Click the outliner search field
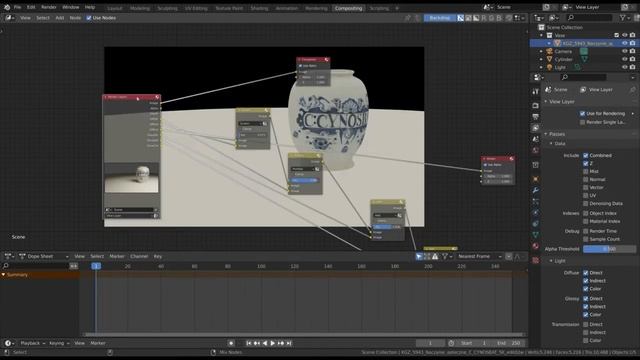Image resolution: width=640 pixels, height=360 pixels. tap(590, 18)
